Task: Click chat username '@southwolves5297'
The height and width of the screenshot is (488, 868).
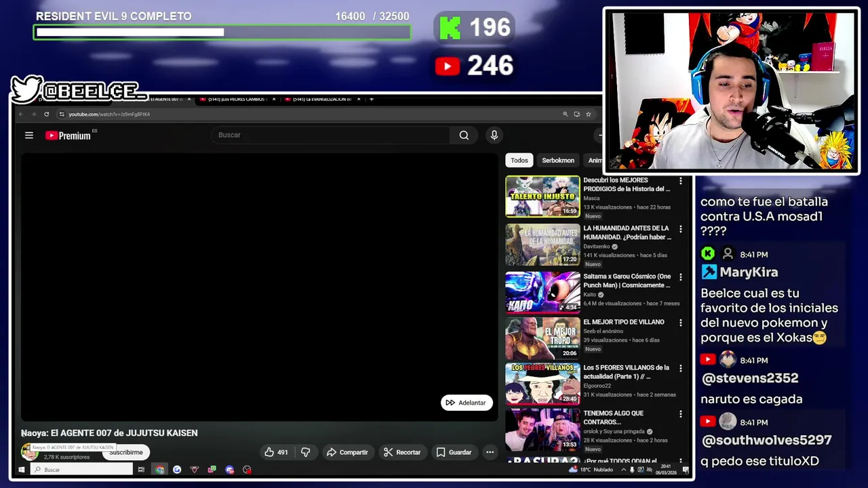Action: coord(766,441)
